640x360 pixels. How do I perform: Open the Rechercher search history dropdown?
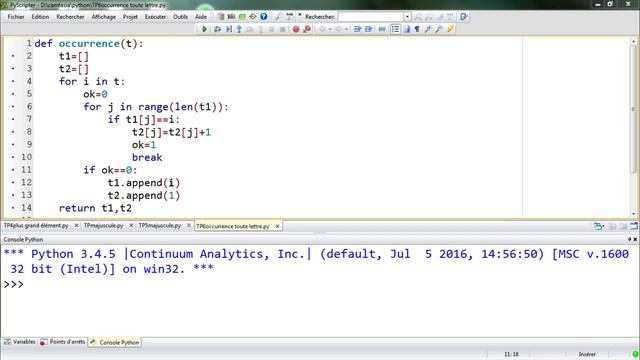(407, 16)
